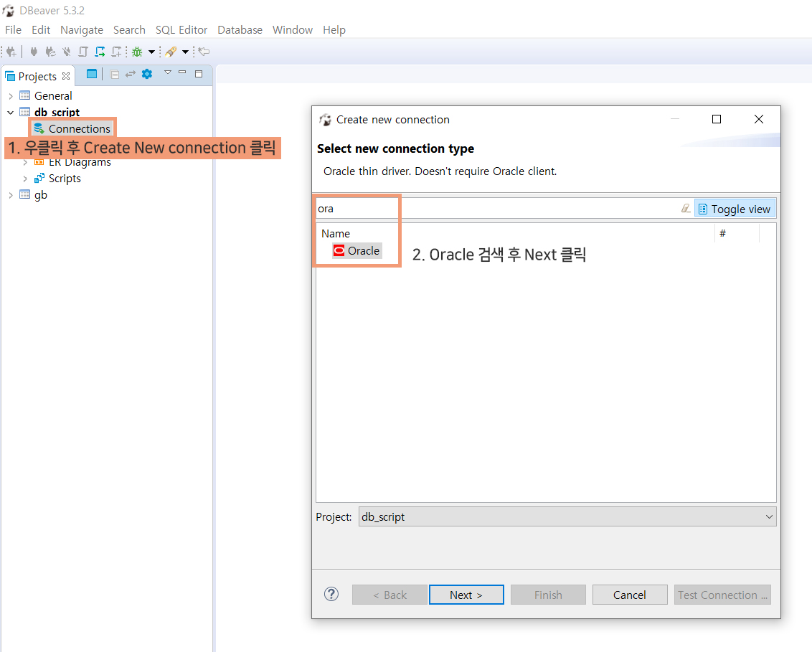Open Projects panel settings gear icon
The height and width of the screenshot is (652, 812).
click(147, 74)
